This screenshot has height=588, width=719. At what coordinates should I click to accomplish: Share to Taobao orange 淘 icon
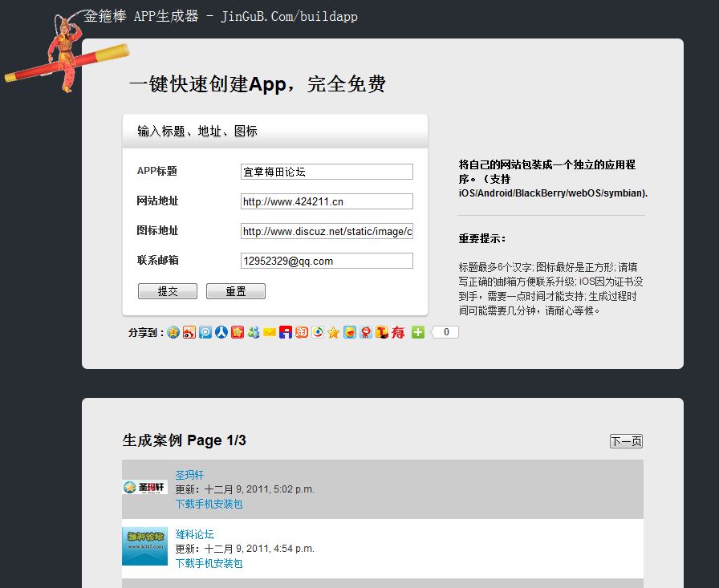point(302,332)
